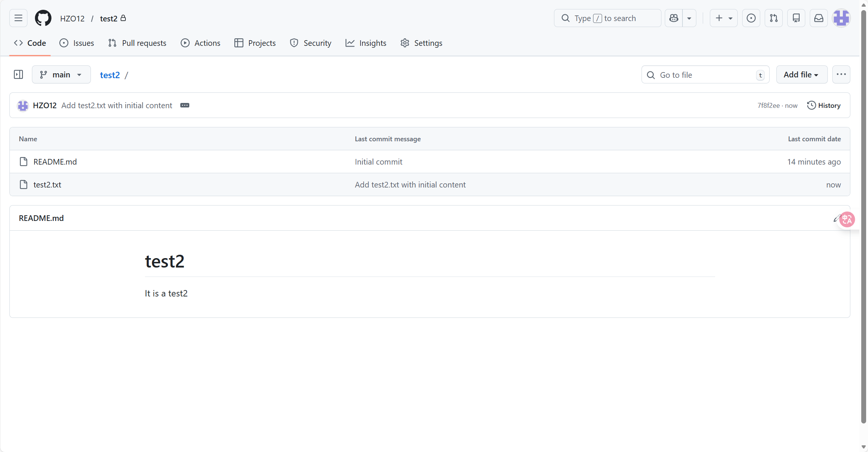Click the pull requests icon in header
Screen dimensions: 868x452
[774, 18]
